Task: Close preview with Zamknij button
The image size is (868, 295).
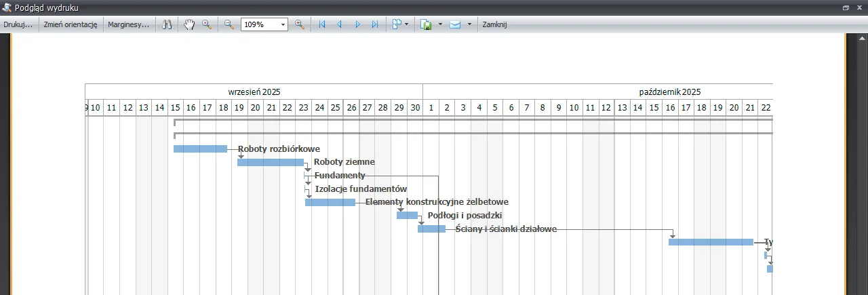Action: pos(494,24)
